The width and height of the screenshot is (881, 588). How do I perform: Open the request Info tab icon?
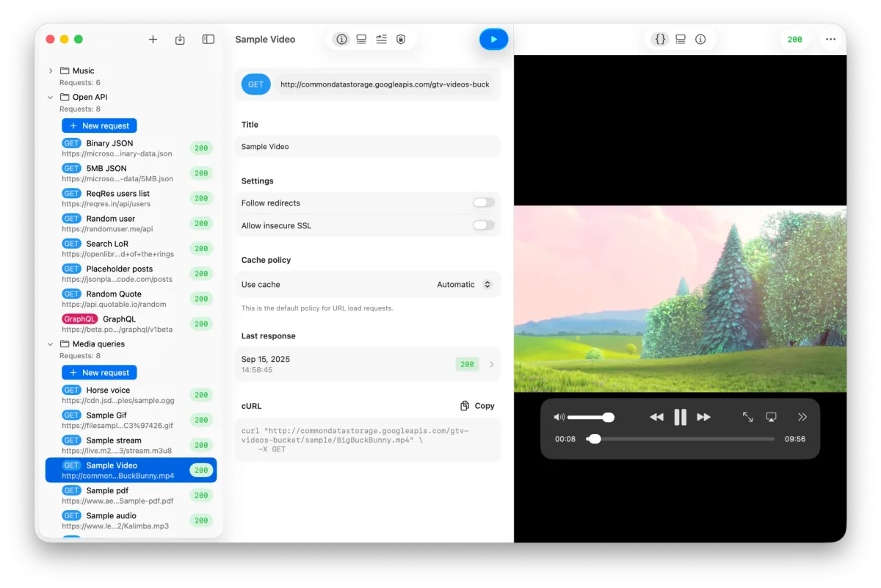pyautogui.click(x=341, y=39)
